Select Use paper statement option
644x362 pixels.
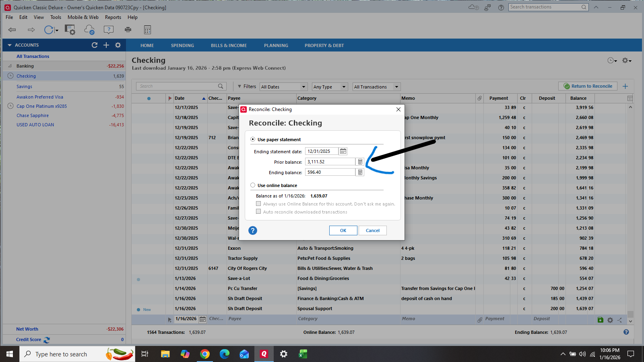click(253, 140)
